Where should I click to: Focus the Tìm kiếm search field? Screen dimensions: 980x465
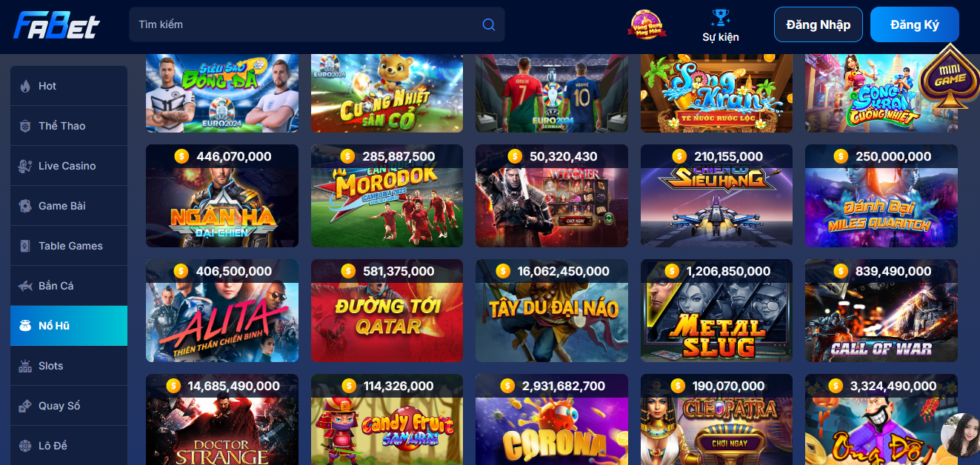317,24
